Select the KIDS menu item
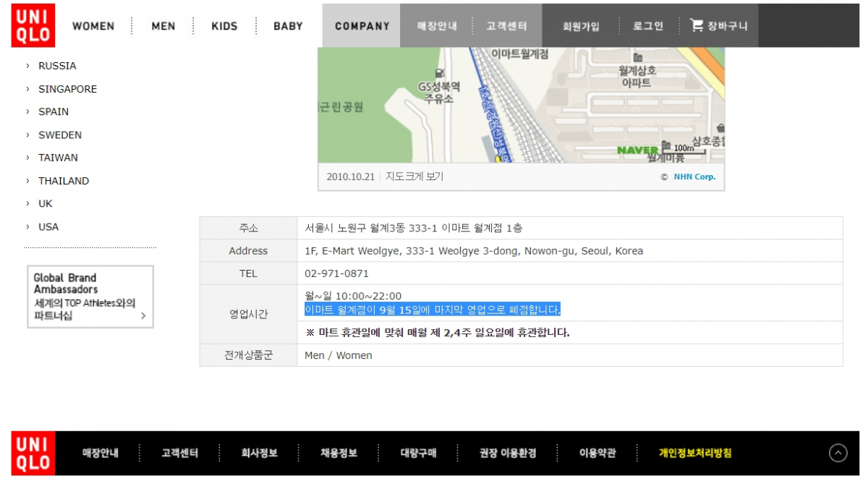The image size is (868, 484). tap(224, 26)
